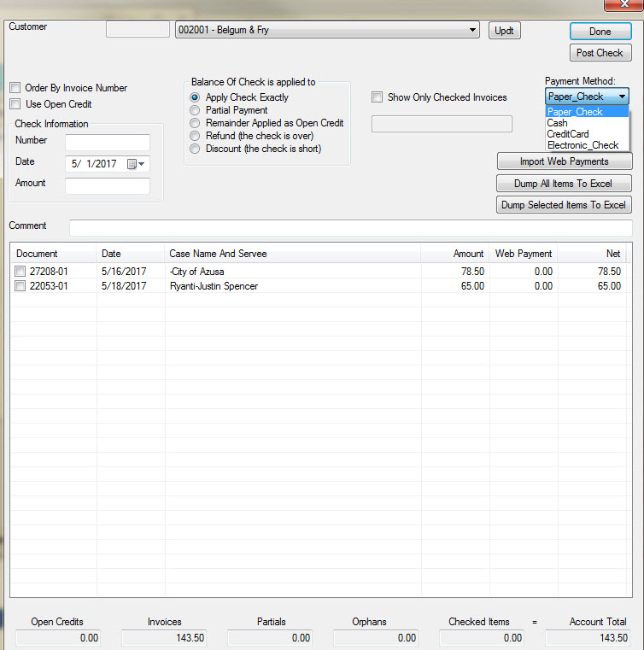644x650 pixels.
Task: Sort by the Date column header
Action: click(131, 254)
